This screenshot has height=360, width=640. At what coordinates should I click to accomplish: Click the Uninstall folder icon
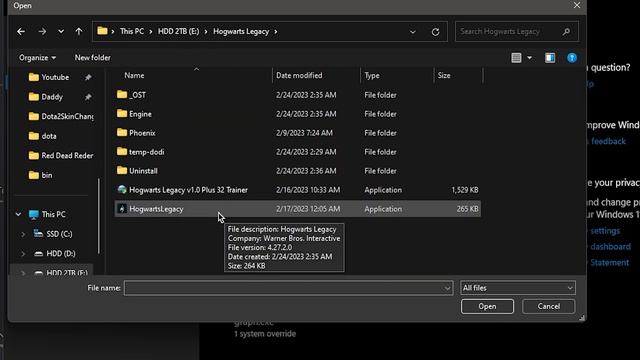(x=122, y=170)
